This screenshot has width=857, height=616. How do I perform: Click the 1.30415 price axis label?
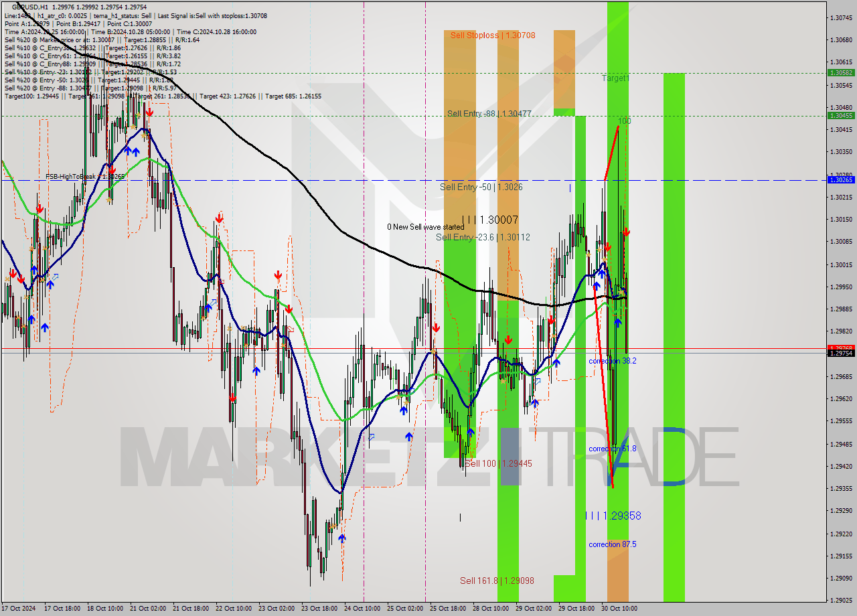[841, 130]
